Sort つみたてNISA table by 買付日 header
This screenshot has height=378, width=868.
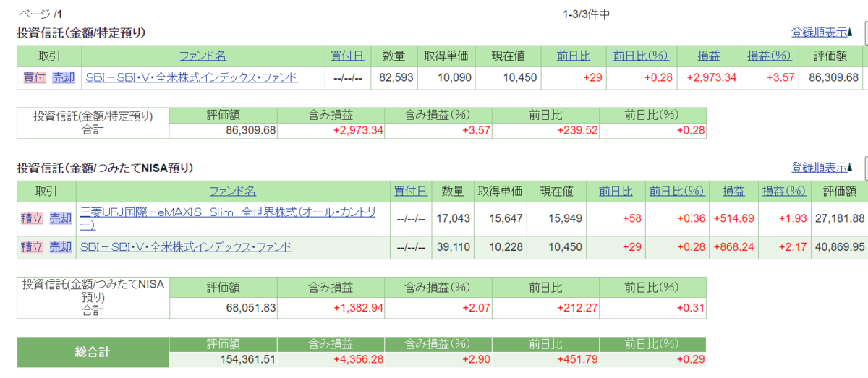pos(410,191)
